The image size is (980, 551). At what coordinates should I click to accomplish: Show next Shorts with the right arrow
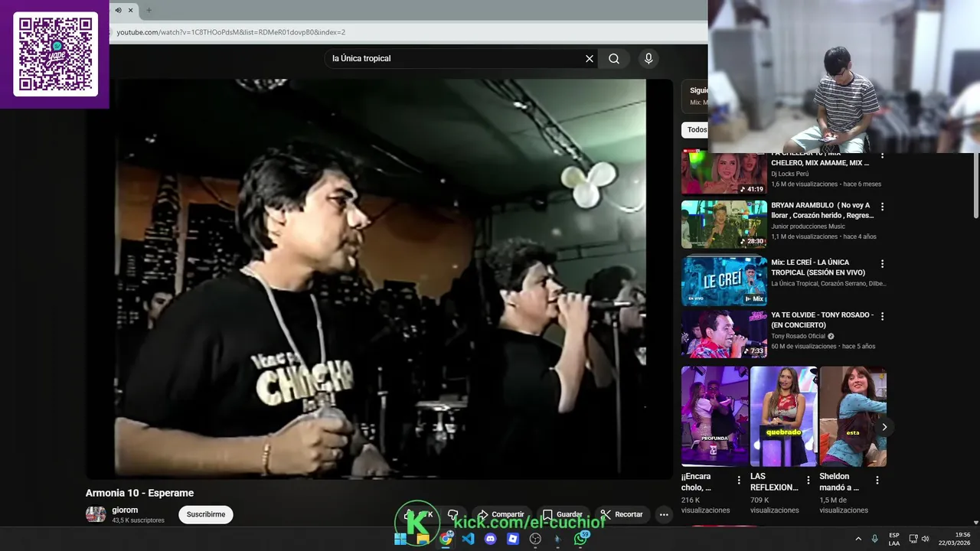(x=884, y=427)
